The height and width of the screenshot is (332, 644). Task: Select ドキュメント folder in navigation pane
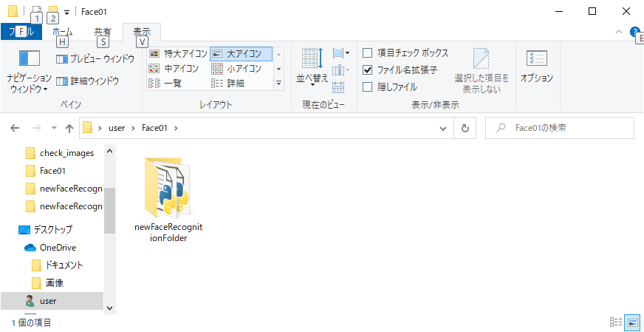pos(58,265)
